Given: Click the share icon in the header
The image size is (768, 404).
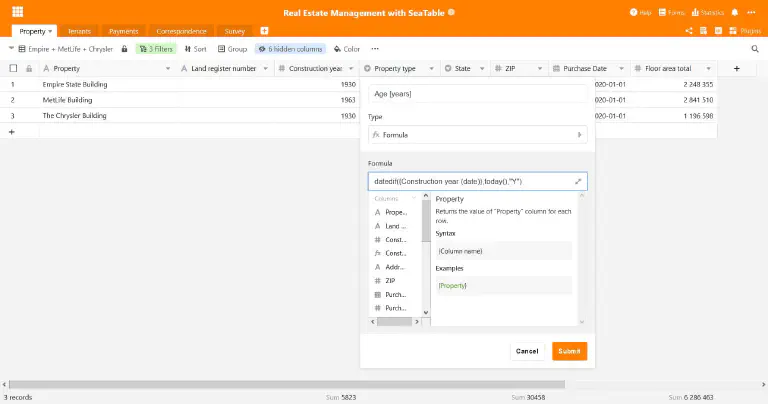Looking at the screenshot, I should click(x=689, y=31).
